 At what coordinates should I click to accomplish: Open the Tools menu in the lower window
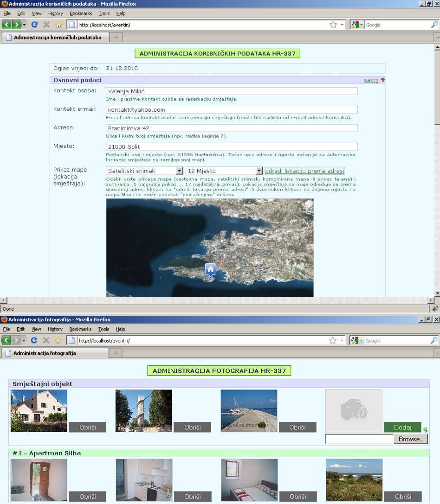104,329
